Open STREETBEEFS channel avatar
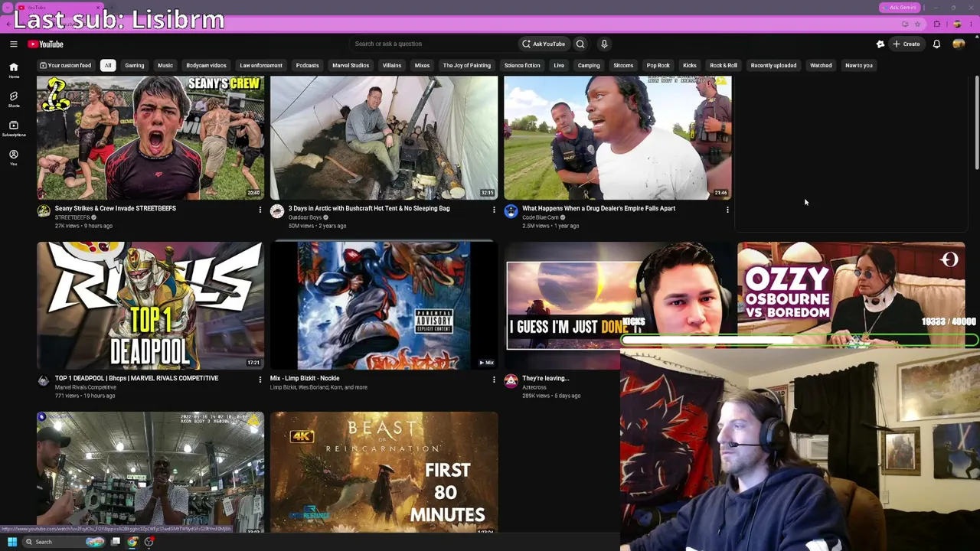This screenshot has width=980, height=551. click(x=44, y=211)
